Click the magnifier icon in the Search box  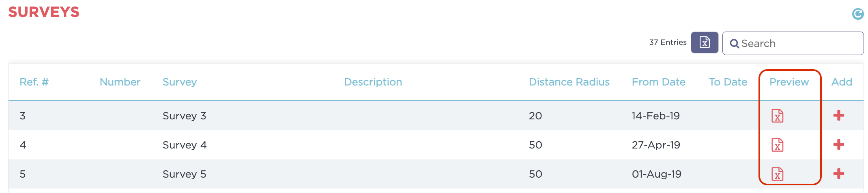[734, 44]
